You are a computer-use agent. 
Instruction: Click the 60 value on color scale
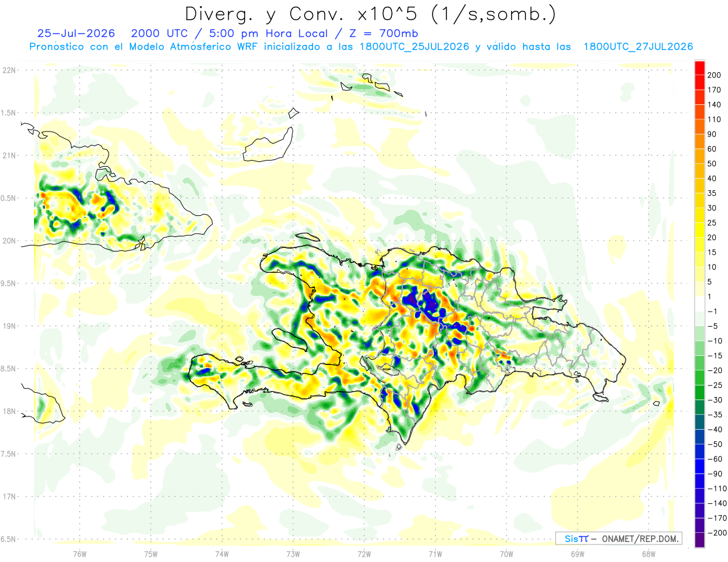point(712,149)
